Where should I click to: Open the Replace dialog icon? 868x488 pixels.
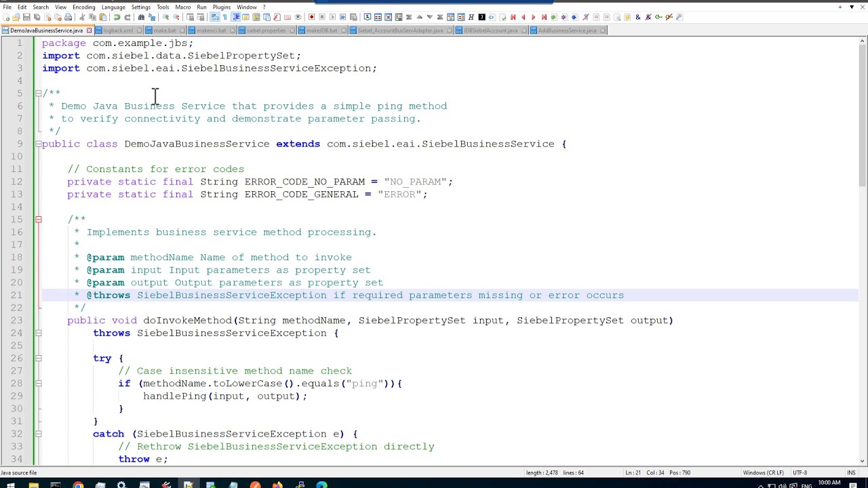pyautogui.click(x=151, y=17)
